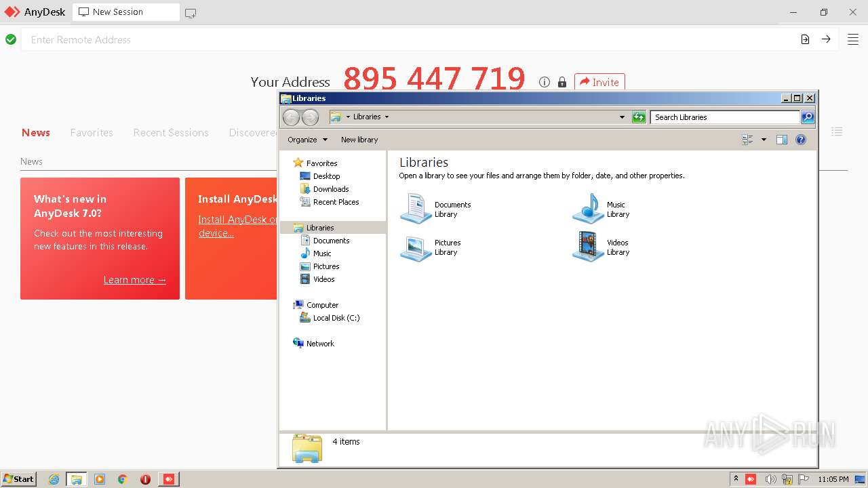Click the change view icon in explorer

[748, 140]
